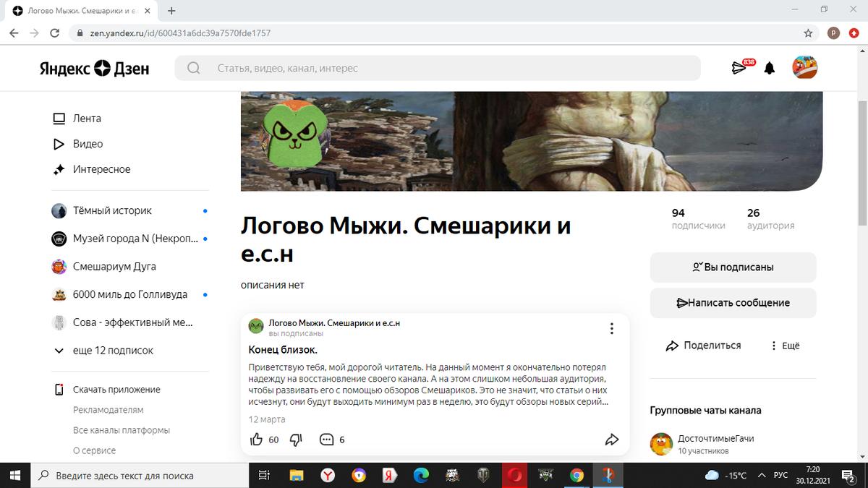The image size is (868, 488).
Task: Click Скачать приложение link
Action: pos(109,390)
